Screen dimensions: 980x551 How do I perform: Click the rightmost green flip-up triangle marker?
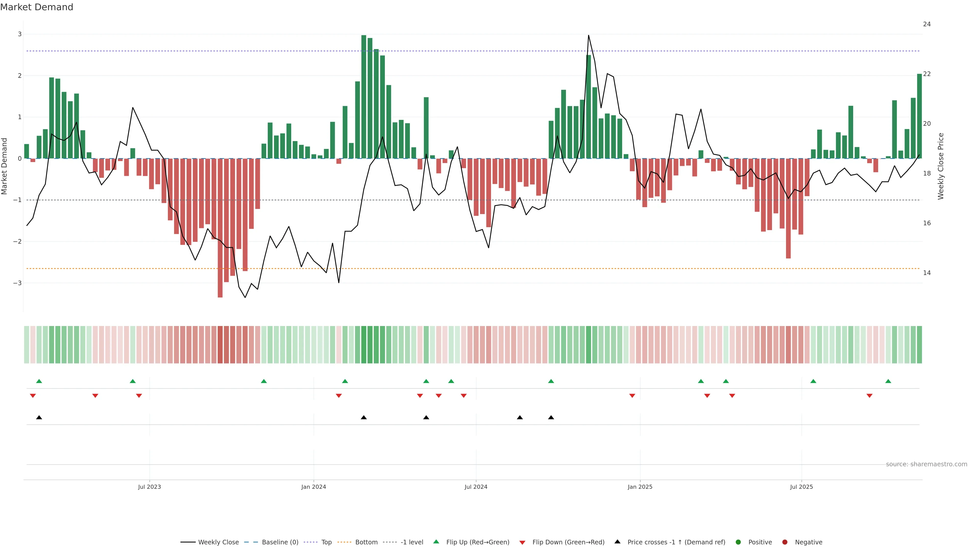coord(888,381)
